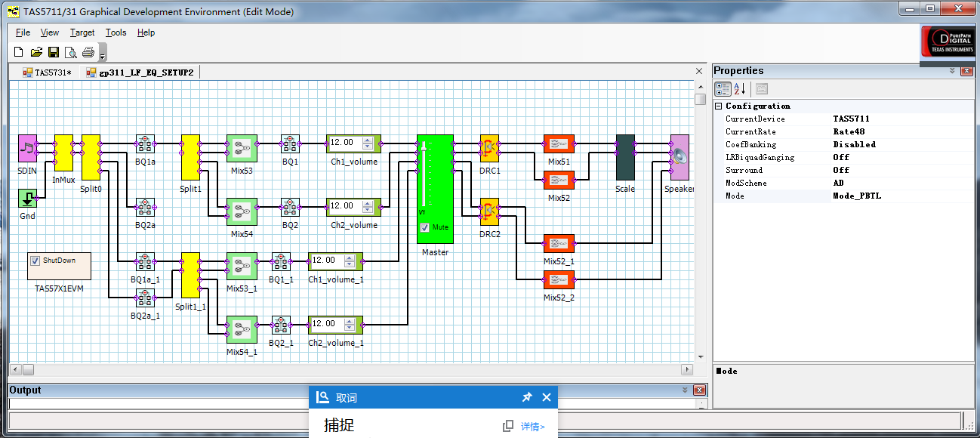Adjust Ch1_volume spinner arrows
Image resolution: width=980 pixels, height=438 pixels.
[x=368, y=142]
